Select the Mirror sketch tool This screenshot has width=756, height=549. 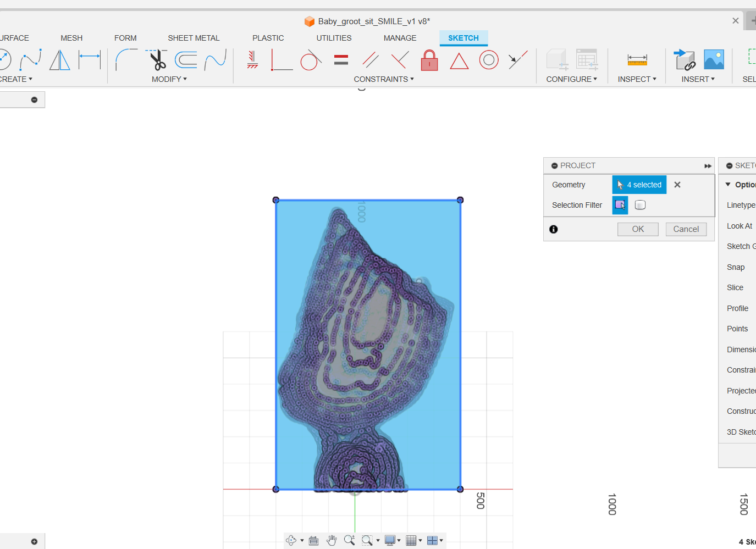[60, 60]
